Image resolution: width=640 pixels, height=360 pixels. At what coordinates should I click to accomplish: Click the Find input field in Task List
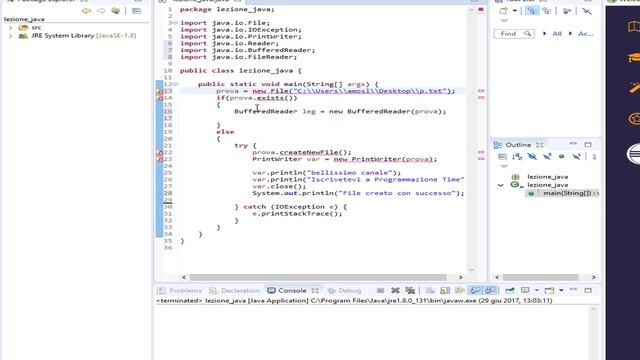(x=514, y=34)
